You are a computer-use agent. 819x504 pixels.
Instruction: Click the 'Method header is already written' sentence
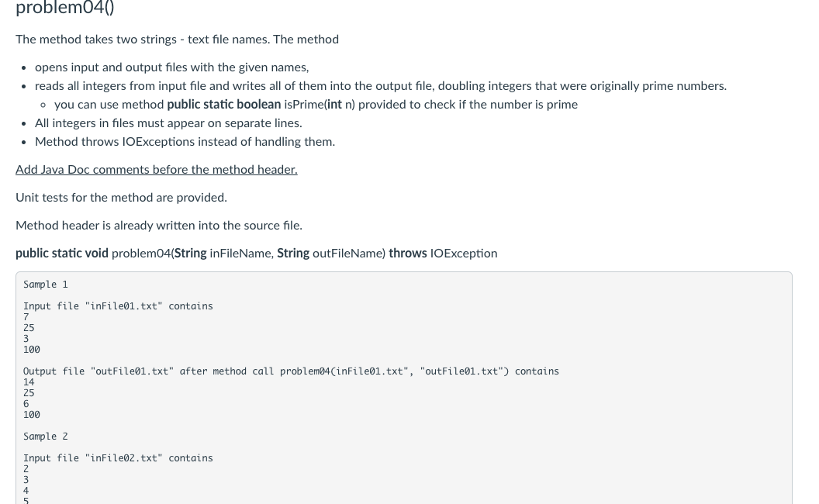coord(159,226)
